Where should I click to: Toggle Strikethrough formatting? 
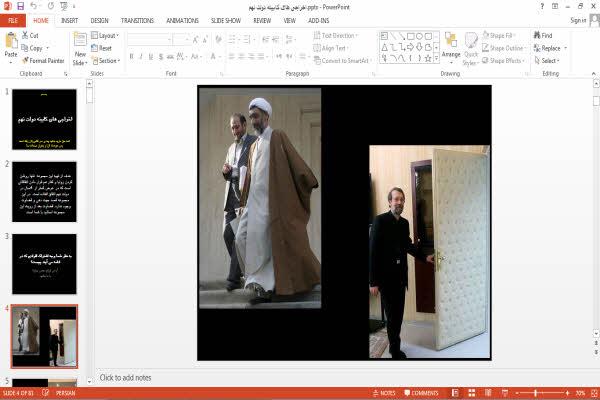(x=170, y=57)
